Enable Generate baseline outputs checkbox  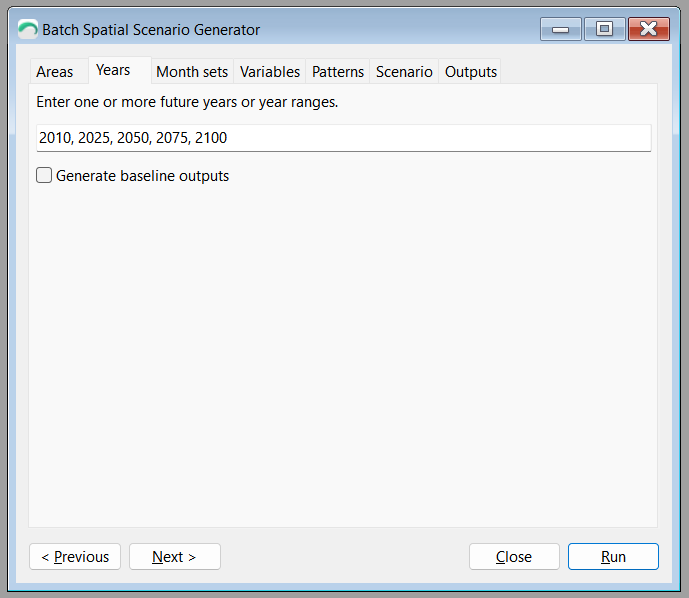[x=44, y=175]
